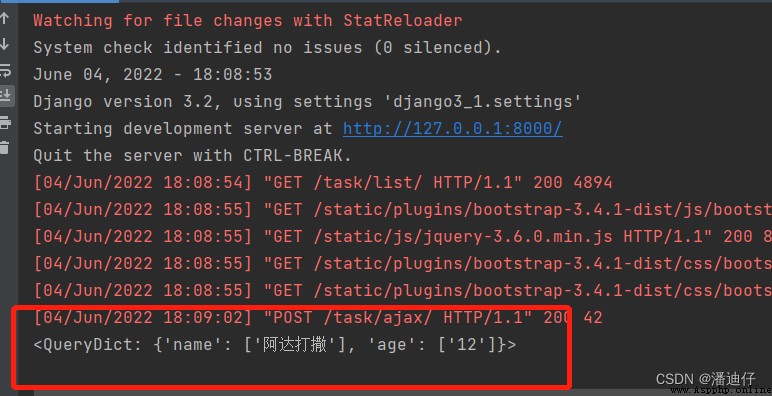Image resolution: width=772 pixels, height=396 pixels.
Task: Click the print console output icon
Action: click(5, 122)
